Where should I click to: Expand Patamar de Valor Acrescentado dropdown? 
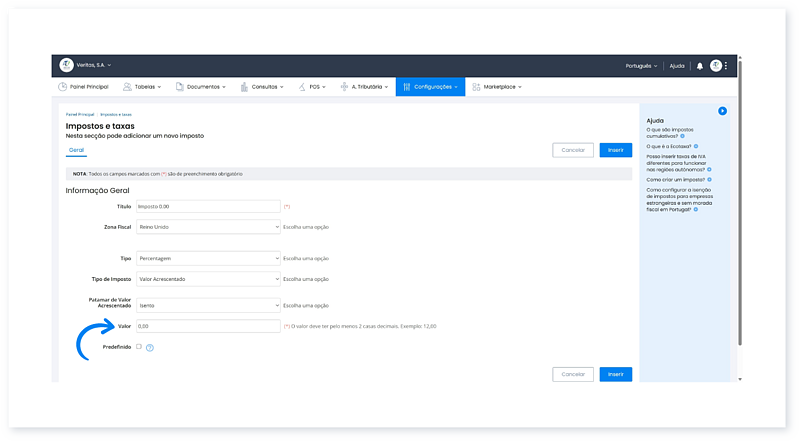click(208, 304)
